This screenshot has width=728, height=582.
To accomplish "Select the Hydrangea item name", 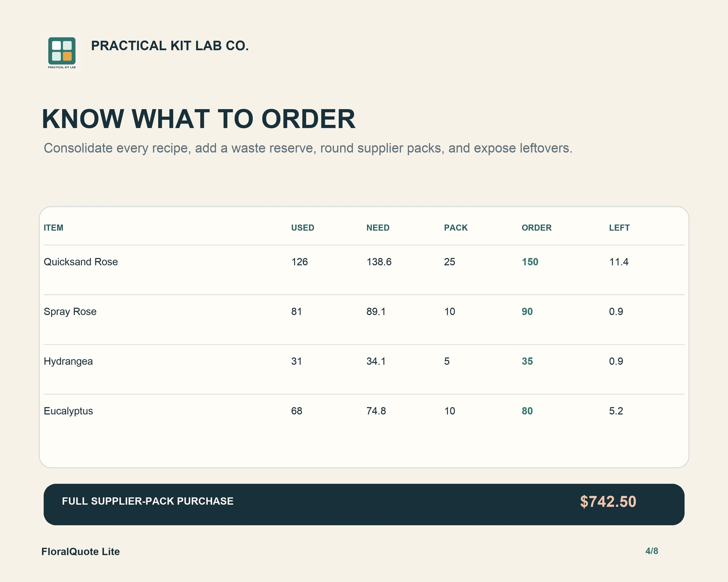I will click(x=68, y=361).
